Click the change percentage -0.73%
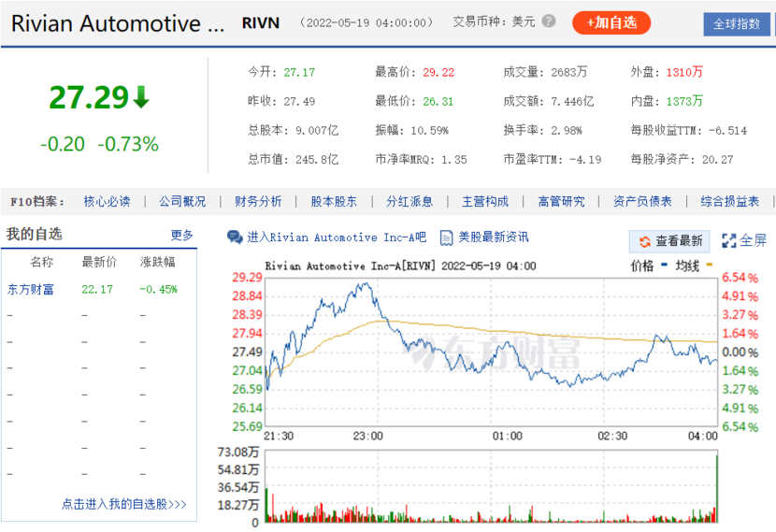This screenshot has height=532, width=776. click(x=128, y=145)
